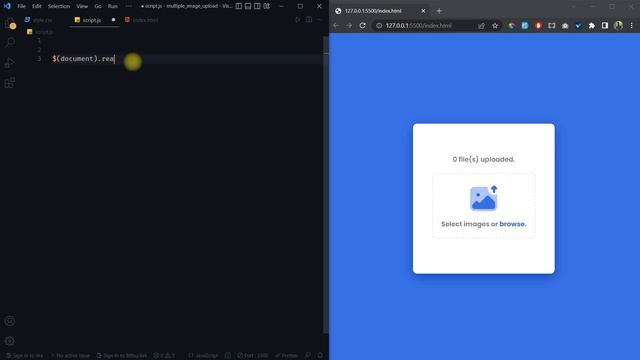Viewport: 640px width, 360px height.
Task: Click the unsaved dot on script.js tab
Action: click(113, 20)
